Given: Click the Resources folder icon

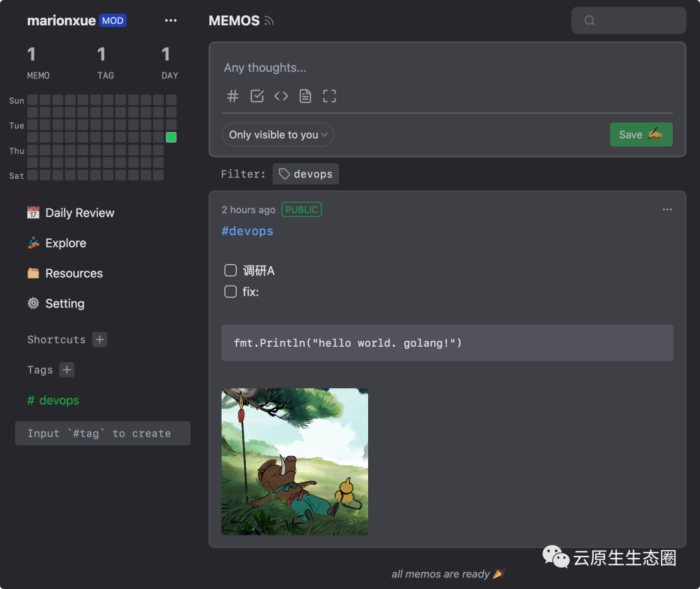Looking at the screenshot, I should point(33,273).
